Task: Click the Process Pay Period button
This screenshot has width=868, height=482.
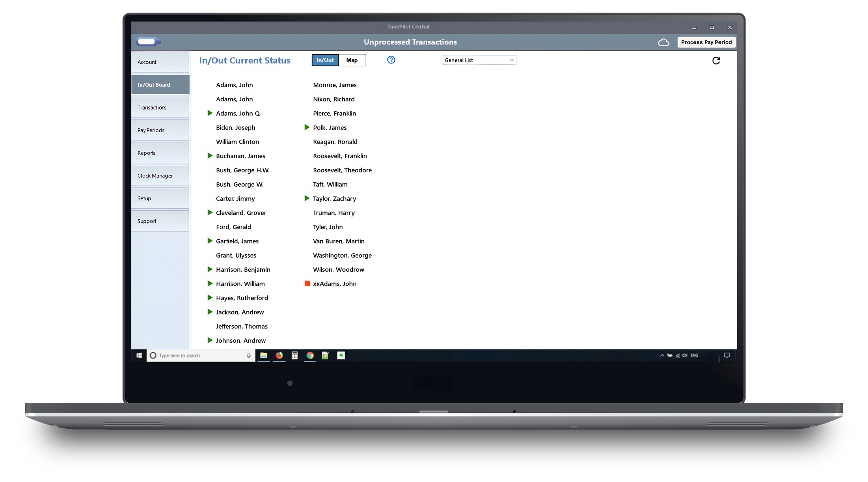Action: coord(706,42)
